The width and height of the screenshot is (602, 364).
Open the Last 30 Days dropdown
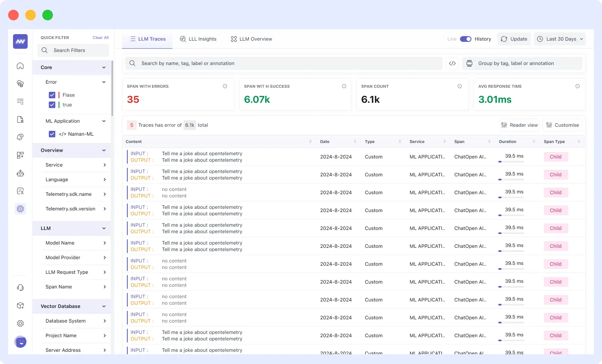(x=560, y=39)
